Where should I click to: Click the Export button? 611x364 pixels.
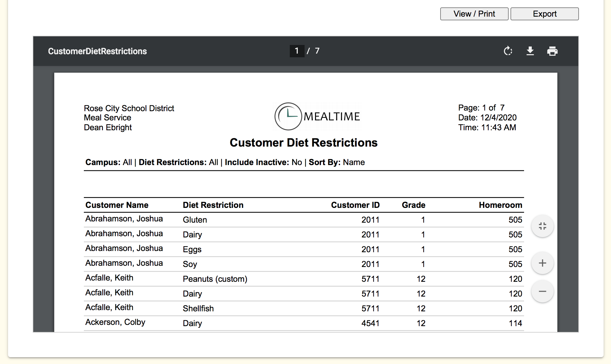pyautogui.click(x=544, y=14)
